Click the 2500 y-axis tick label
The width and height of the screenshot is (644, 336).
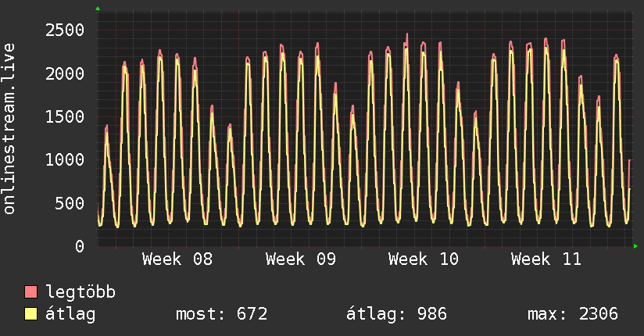(x=64, y=30)
